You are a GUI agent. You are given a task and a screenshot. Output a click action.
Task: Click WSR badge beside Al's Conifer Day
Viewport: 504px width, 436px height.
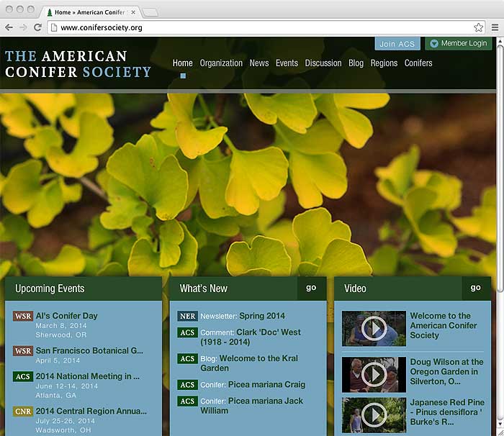point(23,316)
